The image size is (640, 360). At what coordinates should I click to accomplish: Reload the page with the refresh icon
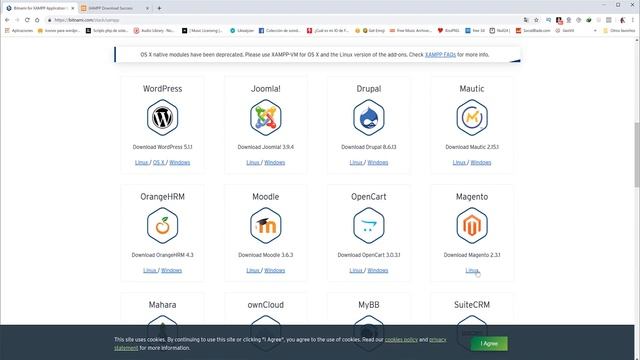coord(27,20)
